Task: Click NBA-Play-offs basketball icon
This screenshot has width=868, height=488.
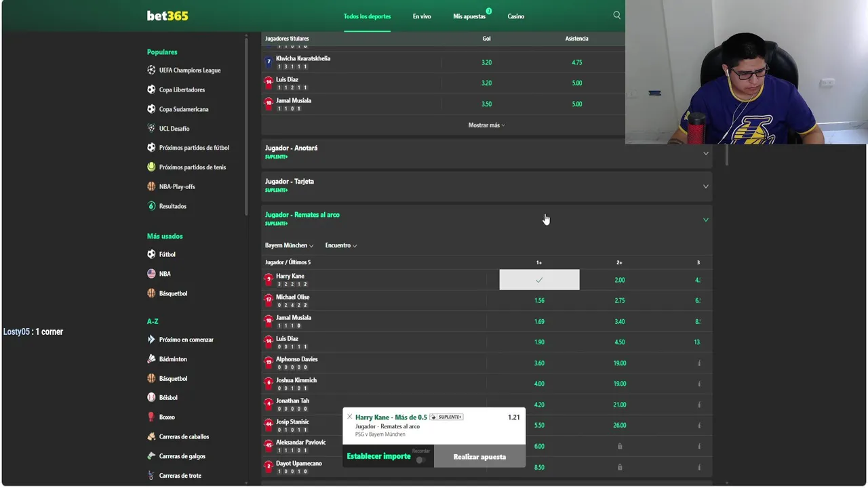Action: tap(151, 186)
